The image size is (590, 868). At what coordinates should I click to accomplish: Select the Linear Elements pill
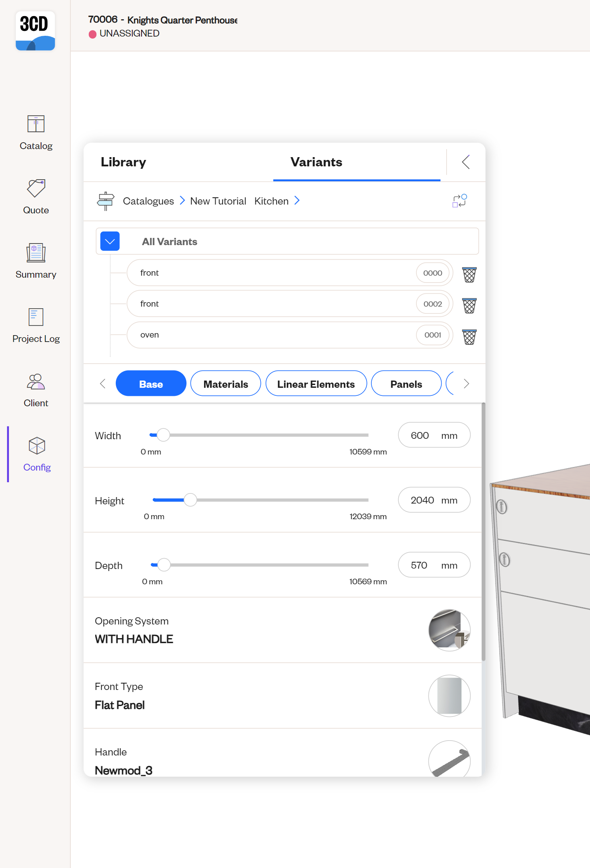[x=316, y=384]
